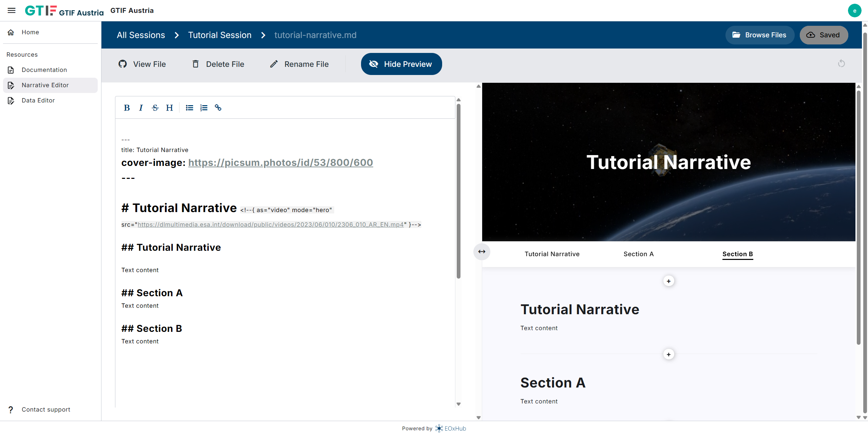Click the revert changes icon top right

click(842, 63)
